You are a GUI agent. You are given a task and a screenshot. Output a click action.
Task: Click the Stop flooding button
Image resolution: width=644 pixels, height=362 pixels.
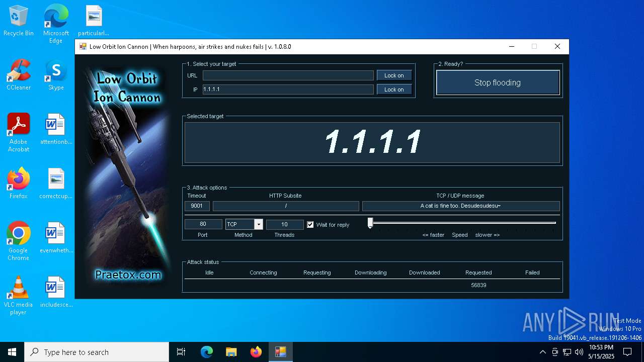[x=498, y=82]
